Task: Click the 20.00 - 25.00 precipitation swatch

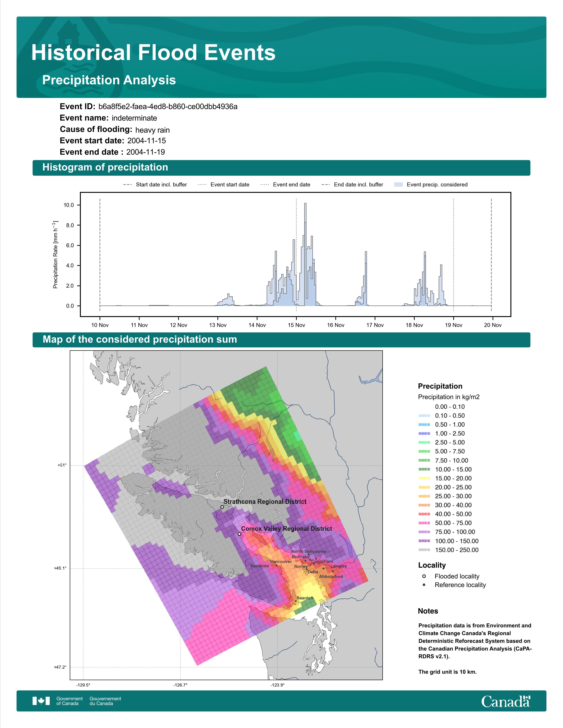Action: pos(424,487)
